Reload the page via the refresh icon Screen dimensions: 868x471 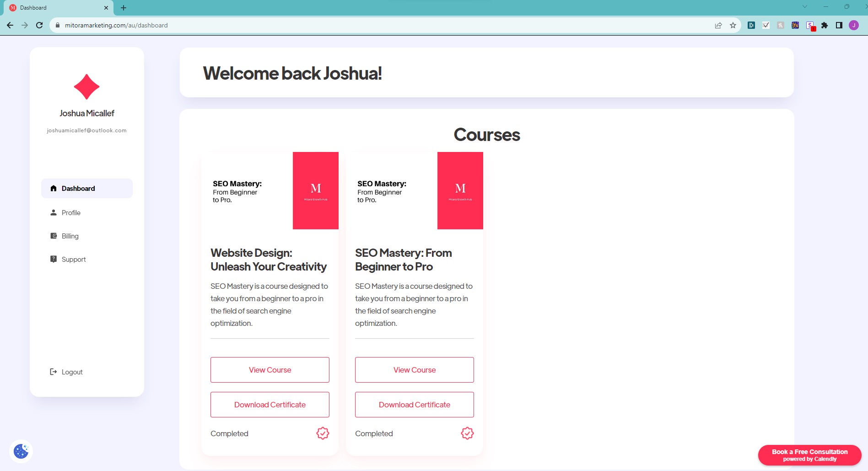[x=39, y=25]
